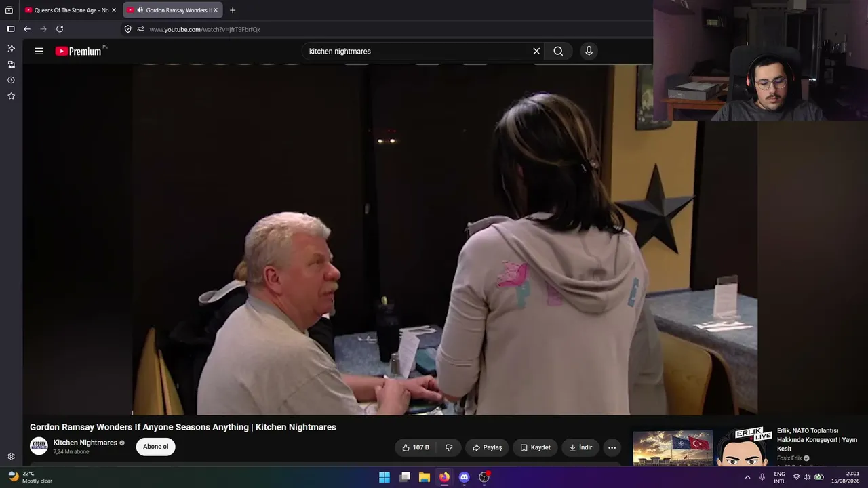Switch to Queens Of The Stone Age tab
868x488 pixels.
[71, 10]
